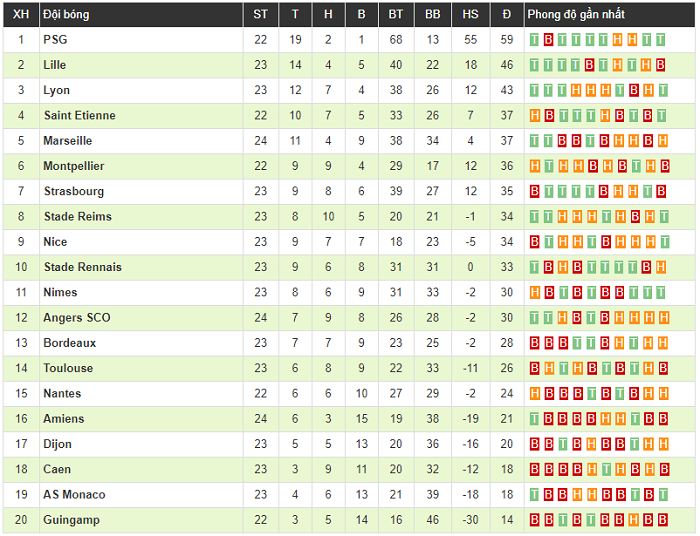Select Stade Reims' red B form badge
This screenshot has width=700, height=536.
(635, 216)
